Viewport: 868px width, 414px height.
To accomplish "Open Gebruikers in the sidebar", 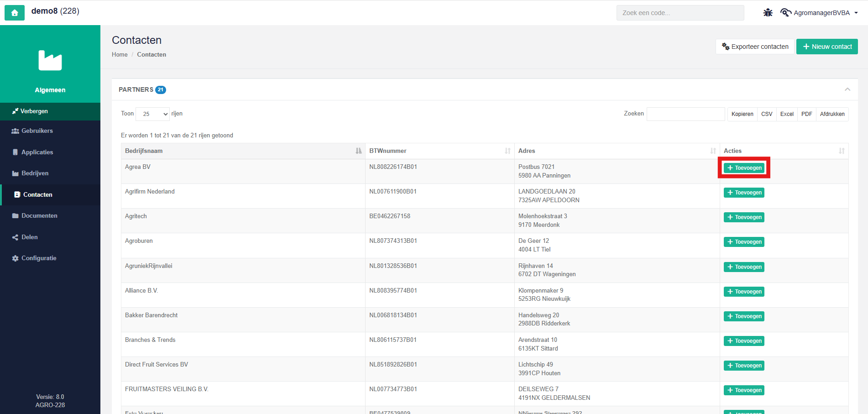I will click(x=50, y=131).
